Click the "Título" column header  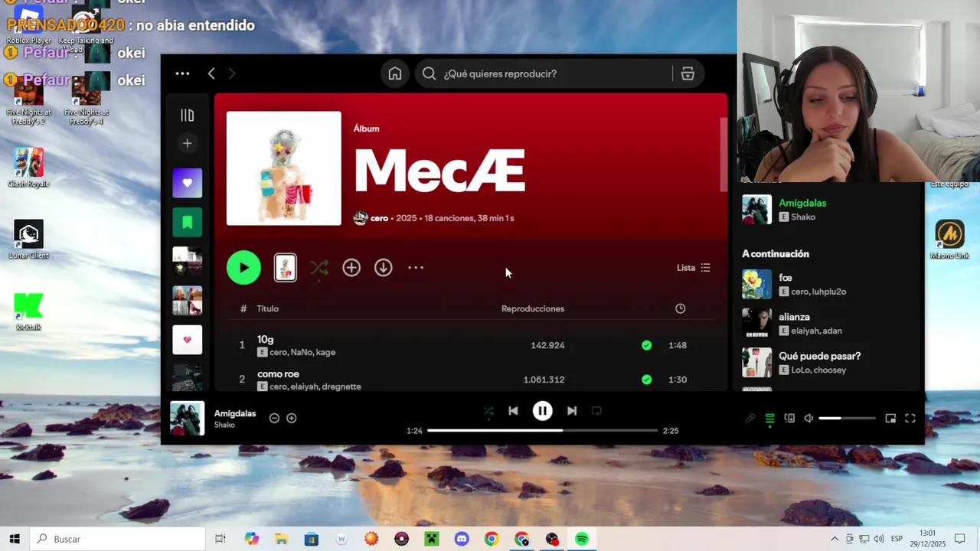(x=267, y=308)
